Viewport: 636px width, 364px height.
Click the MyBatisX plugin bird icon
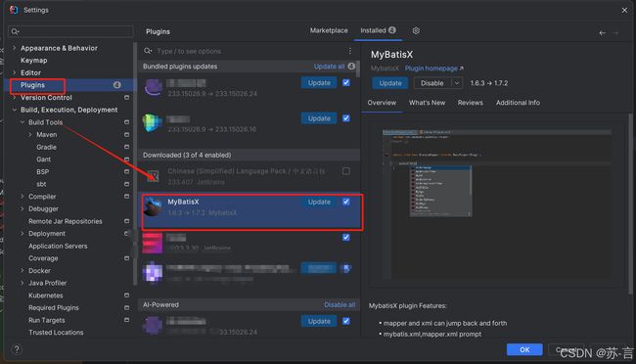(x=153, y=206)
